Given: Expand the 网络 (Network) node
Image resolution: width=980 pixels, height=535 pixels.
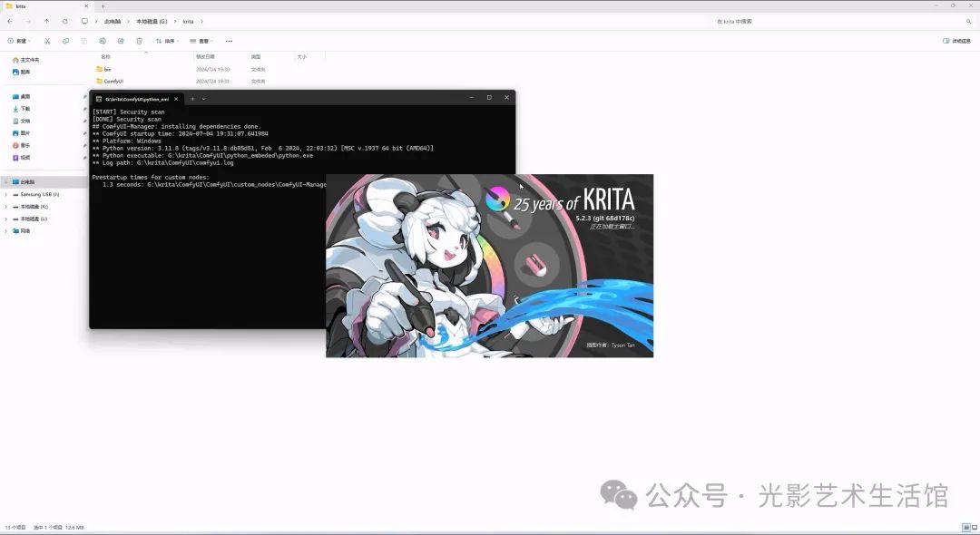Looking at the screenshot, I should [x=6, y=231].
